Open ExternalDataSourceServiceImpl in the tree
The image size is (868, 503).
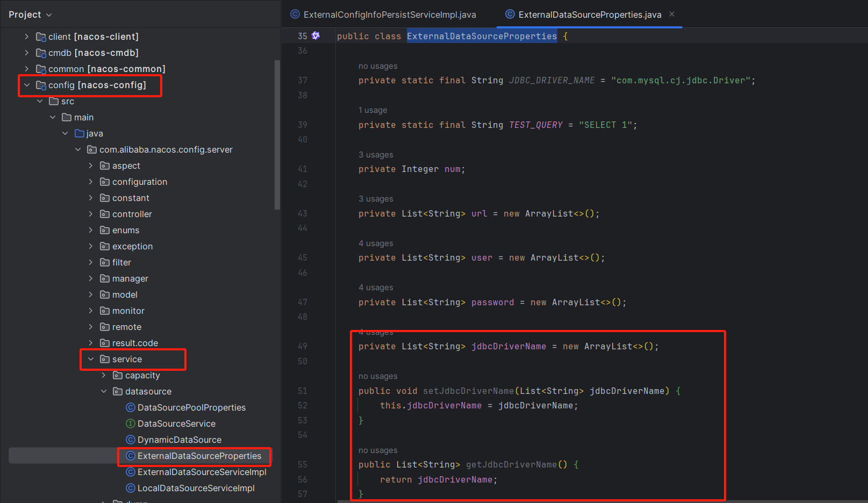202,472
